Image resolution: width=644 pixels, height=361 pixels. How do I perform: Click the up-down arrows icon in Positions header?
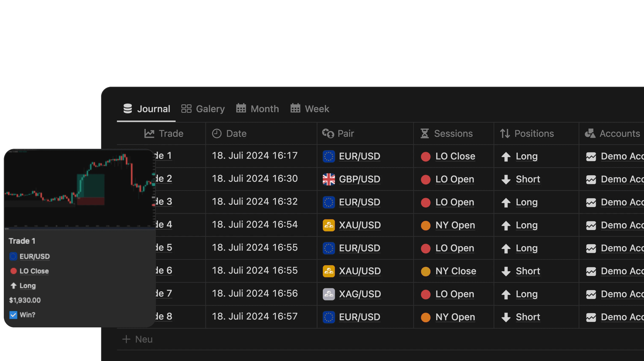point(505,133)
